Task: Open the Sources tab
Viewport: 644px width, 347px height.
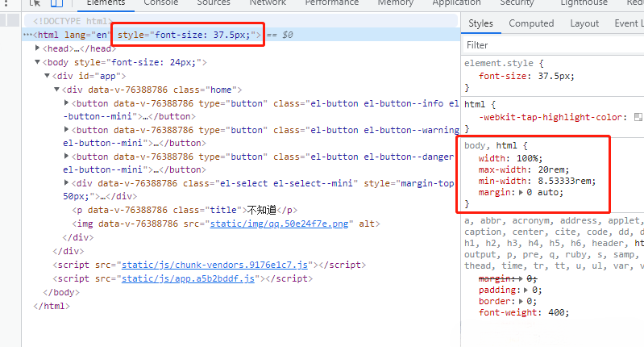Action: (214, 3)
